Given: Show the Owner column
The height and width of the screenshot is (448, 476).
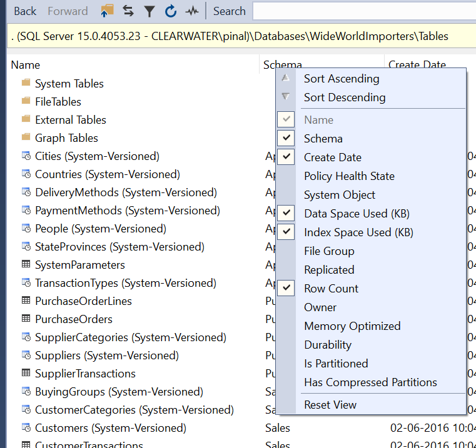Looking at the screenshot, I should click(x=320, y=307).
